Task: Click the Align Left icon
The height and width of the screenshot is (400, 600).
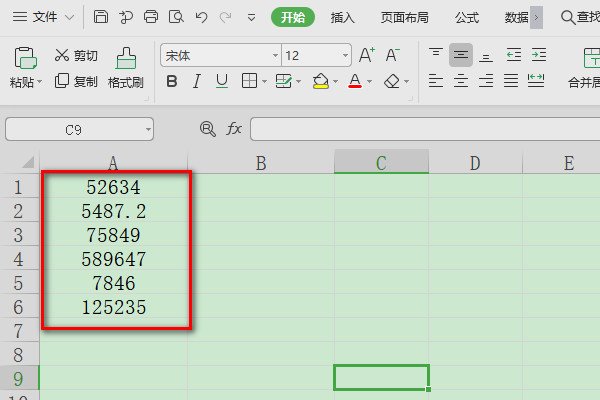Action: tap(436, 81)
